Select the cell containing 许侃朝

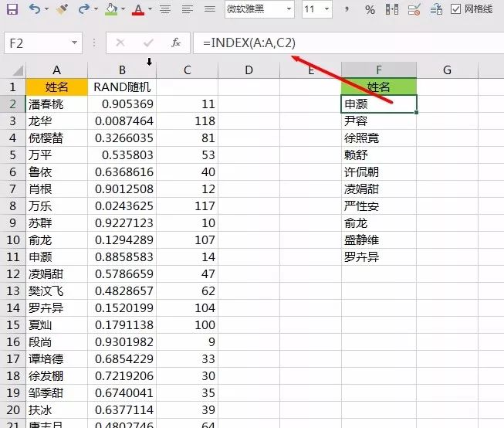(x=379, y=172)
